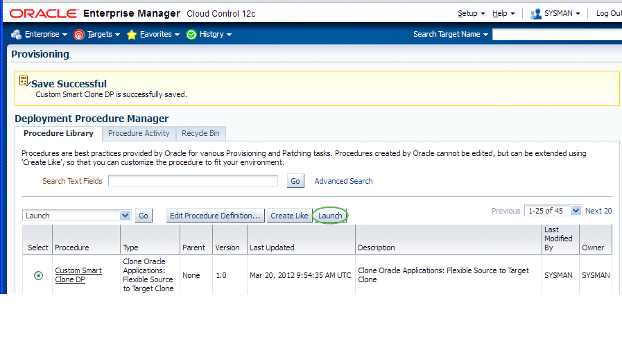
Task: Select the Custom Smart Clone DP radio button
Action: coord(38,275)
